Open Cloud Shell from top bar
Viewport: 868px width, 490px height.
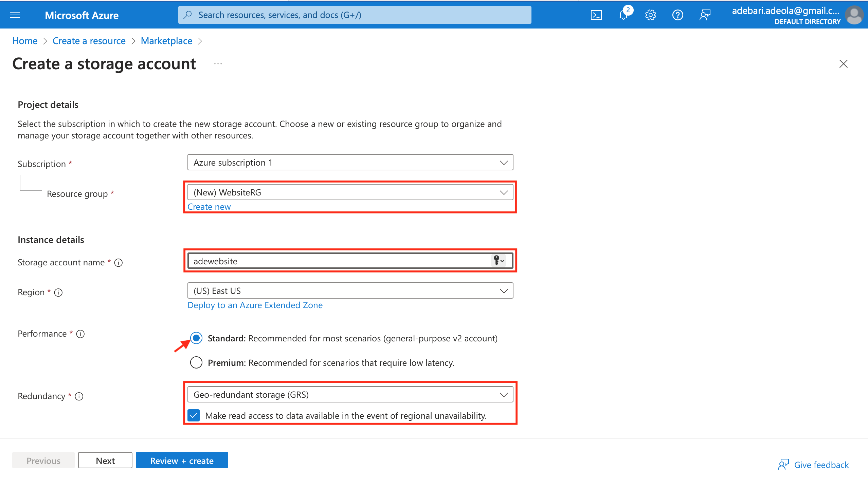596,15
